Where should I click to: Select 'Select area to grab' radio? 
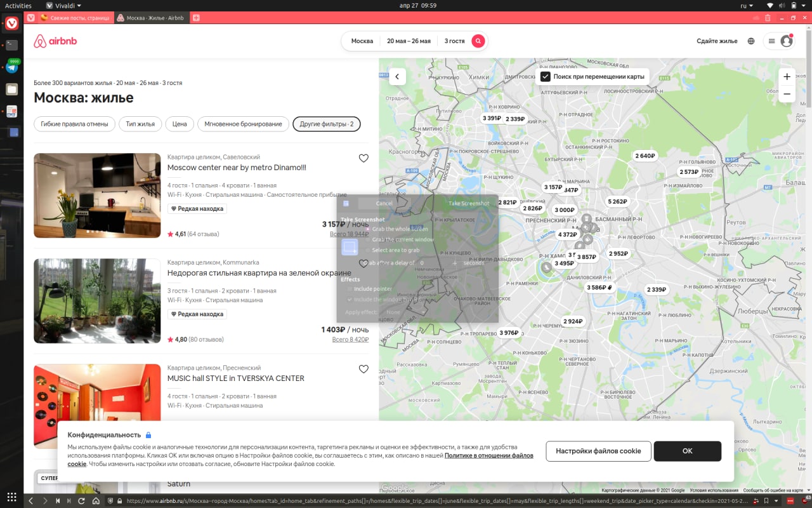(368, 250)
